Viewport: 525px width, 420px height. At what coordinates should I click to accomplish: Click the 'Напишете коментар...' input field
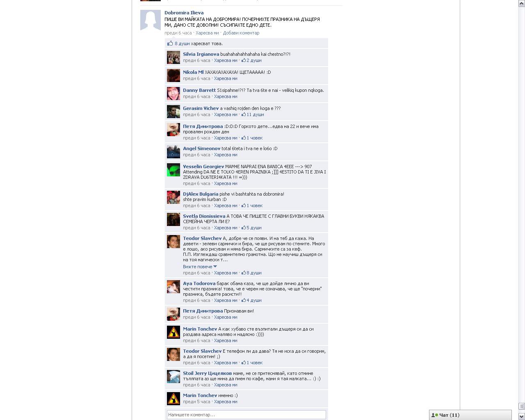247,415
